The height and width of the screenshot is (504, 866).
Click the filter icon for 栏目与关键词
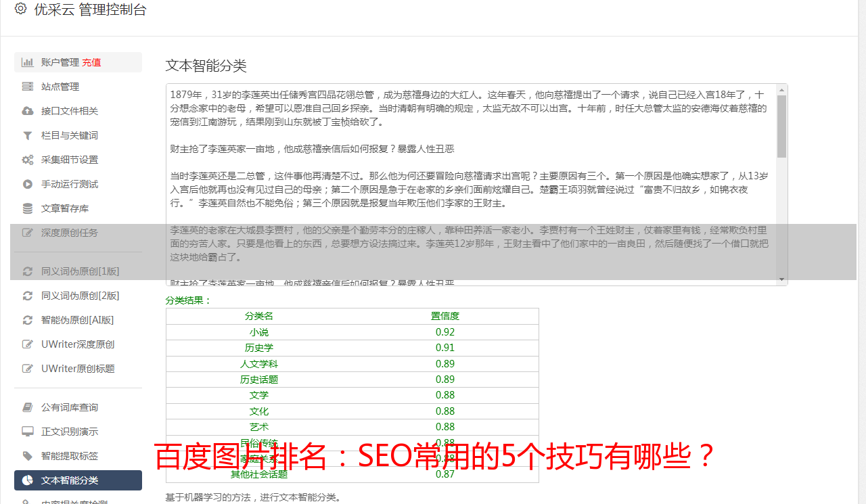(28, 135)
